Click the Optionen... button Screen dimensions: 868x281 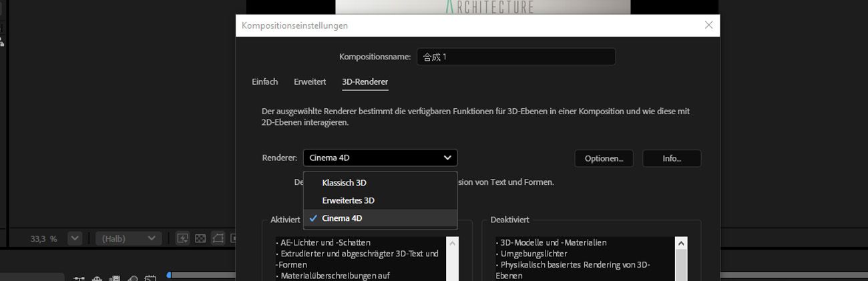tap(604, 158)
